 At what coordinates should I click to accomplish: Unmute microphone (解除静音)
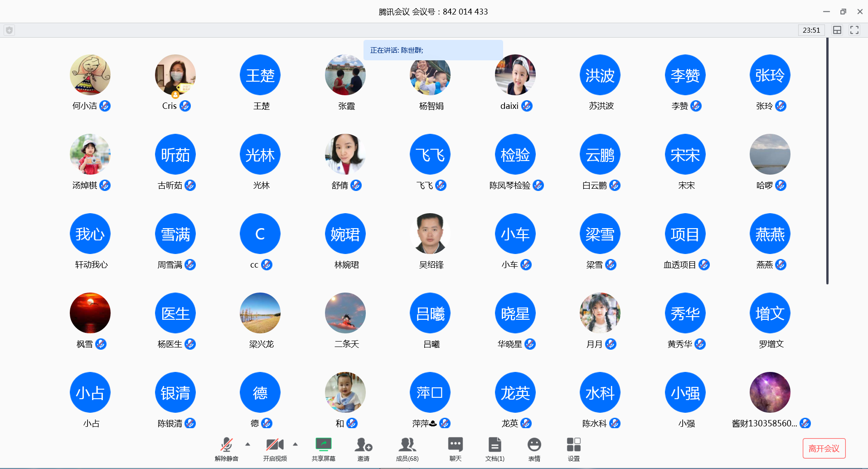[x=226, y=449]
